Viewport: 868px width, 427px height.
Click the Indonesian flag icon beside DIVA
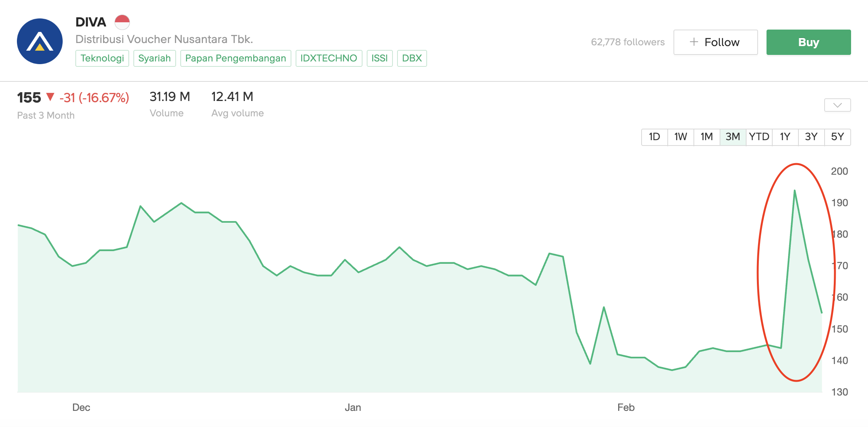pyautogui.click(x=122, y=22)
